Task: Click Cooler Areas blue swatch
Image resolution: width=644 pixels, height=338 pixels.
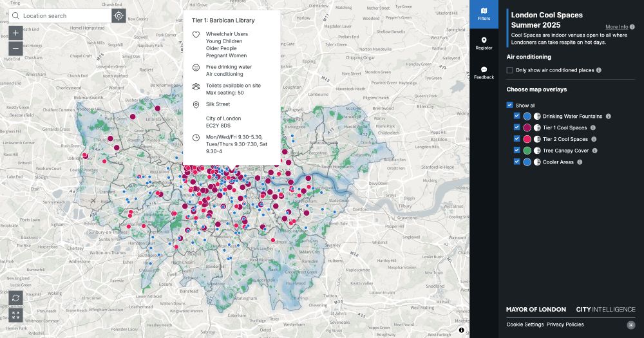Action: click(527, 162)
